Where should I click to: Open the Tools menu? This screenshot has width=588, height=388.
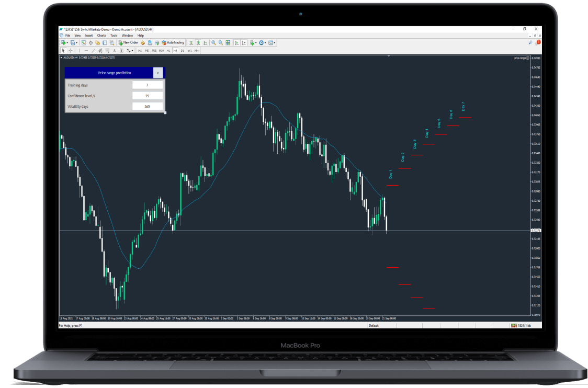point(114,36)
